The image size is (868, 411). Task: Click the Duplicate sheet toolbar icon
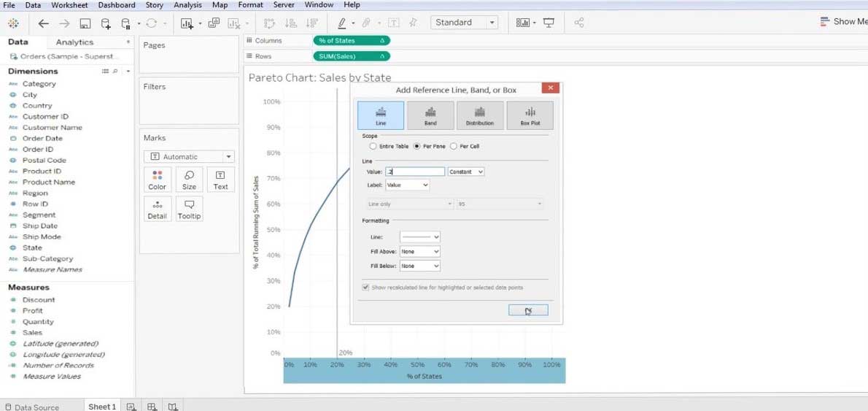click(214, 23)
